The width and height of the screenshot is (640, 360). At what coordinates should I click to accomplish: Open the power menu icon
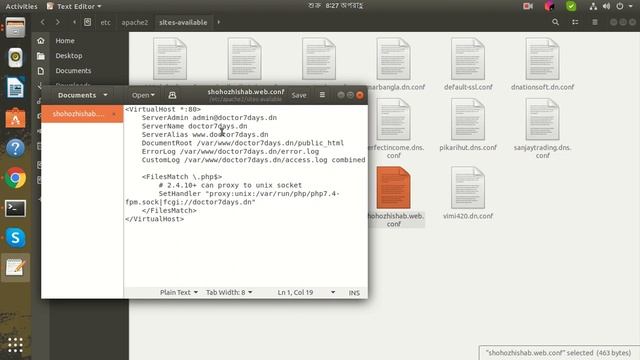(620, 6)
